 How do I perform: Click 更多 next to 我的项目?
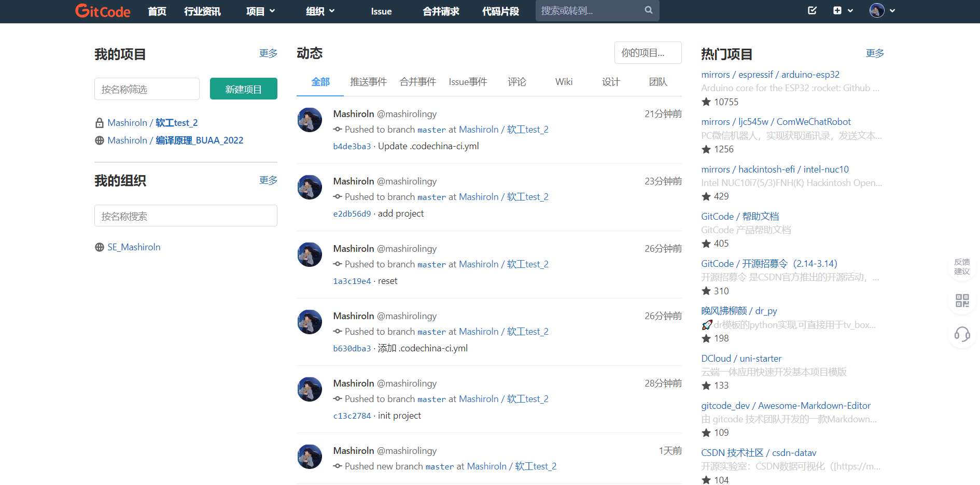point(269,53)
